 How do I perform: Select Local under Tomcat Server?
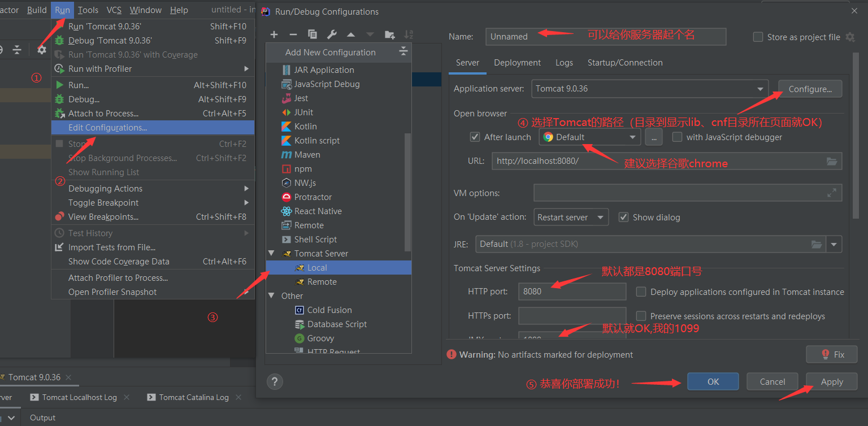click(x=338, y=267)
